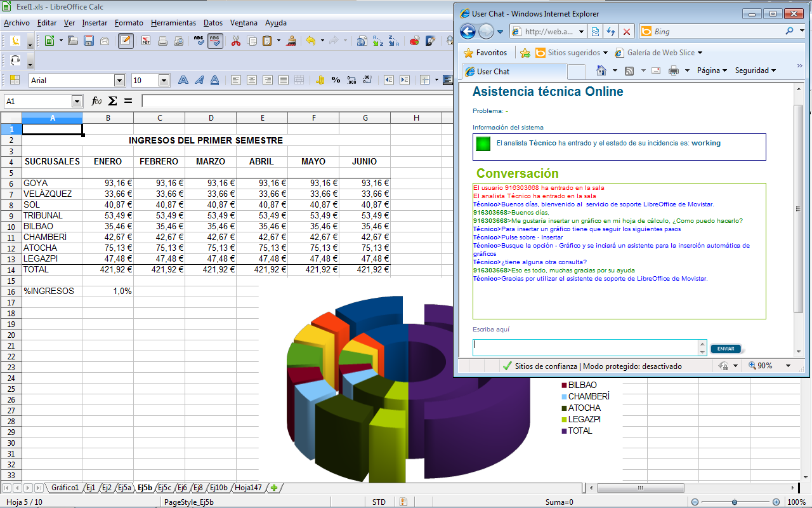The width and height of the screenshot is (812, 508).
Task: Open the Insertar menu
Action: [95, 23]
